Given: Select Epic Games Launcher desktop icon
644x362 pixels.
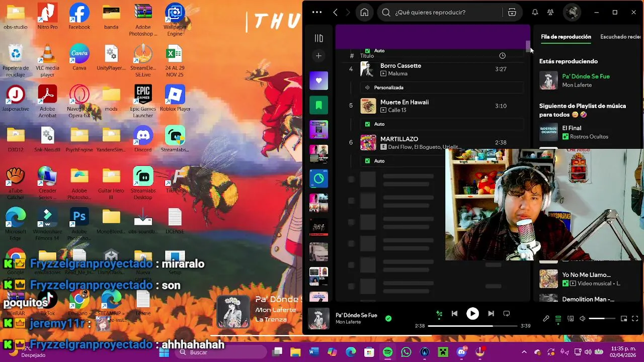Looking at the screenshot, I should 143,102.
